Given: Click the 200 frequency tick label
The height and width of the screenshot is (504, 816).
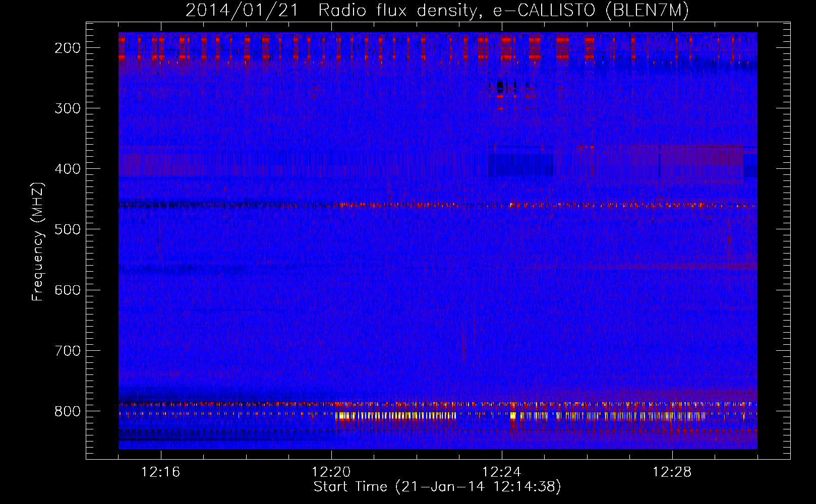Looking at the screenshot, I should point(68,48).
